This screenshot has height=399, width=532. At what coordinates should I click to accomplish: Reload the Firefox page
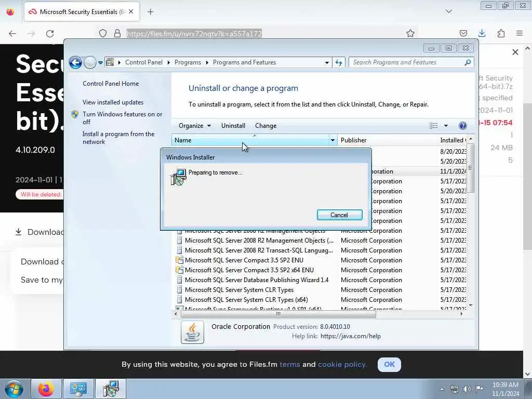50,33
